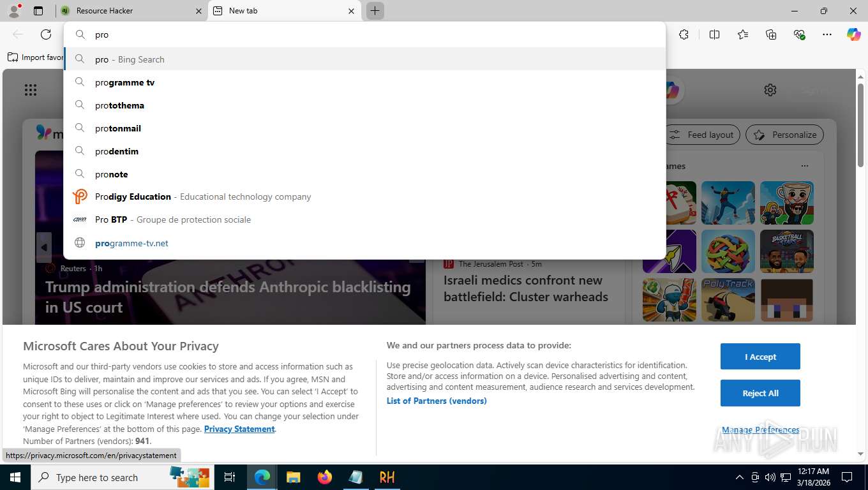Open the Games card more options

pyautogui.click(x=804, y=166)
